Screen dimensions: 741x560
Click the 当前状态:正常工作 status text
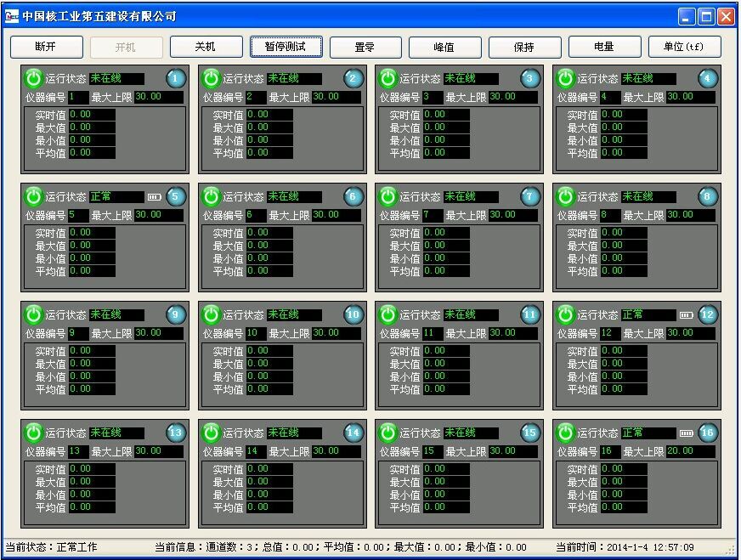(x=51, y=547)
